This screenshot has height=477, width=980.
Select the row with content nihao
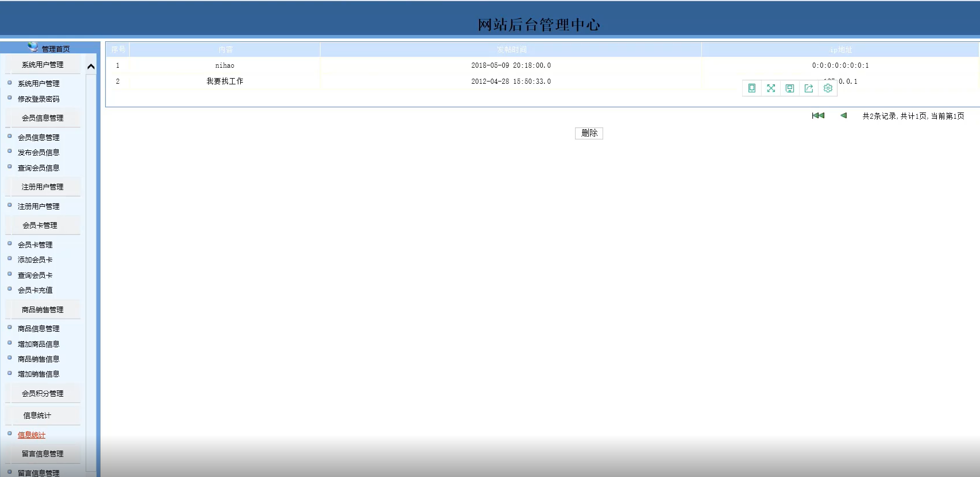tap(542, 65)
